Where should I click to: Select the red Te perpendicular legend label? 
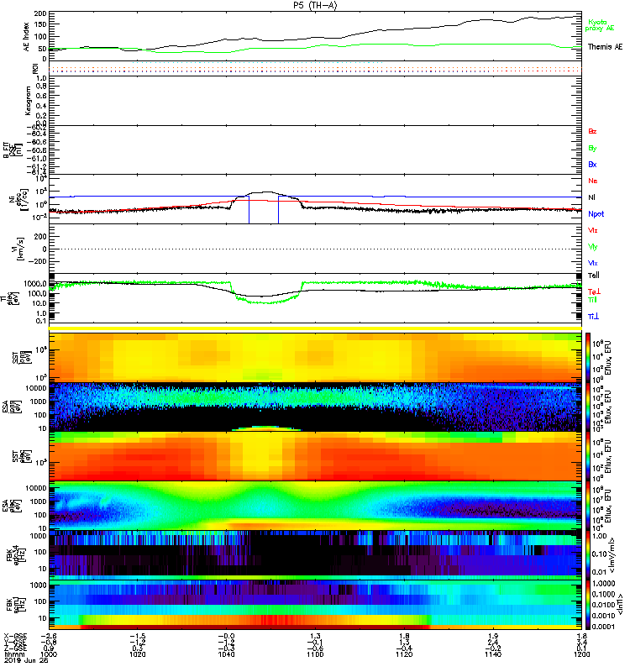coord(594,291)
